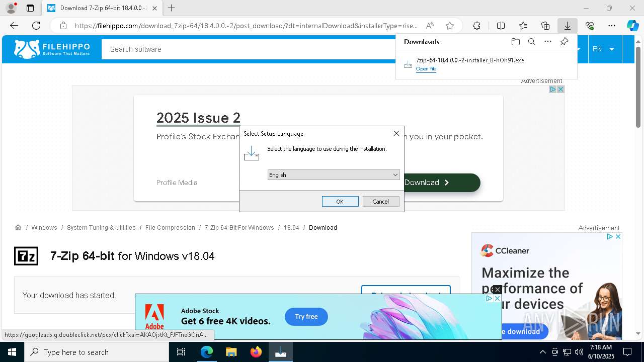Click the Read aloud icon
Image resolution: width=644 pixels, height=362 pixels.
[x=430, y=26]
